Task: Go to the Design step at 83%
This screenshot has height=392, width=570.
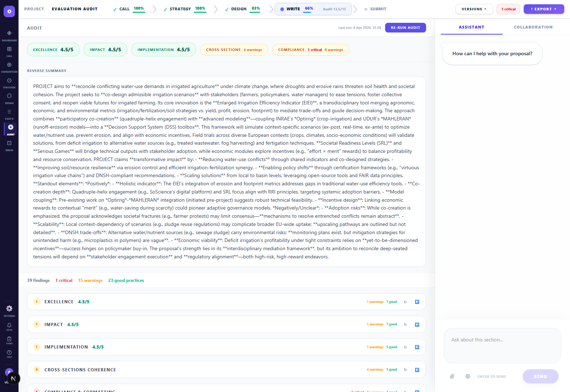Action: tap(243, 9)
